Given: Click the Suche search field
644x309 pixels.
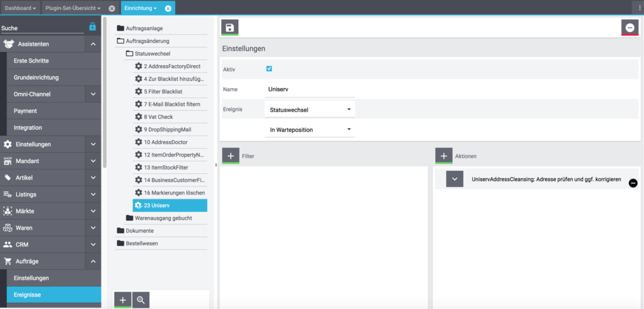Looking at the screenshot, I should coord(43,28).
